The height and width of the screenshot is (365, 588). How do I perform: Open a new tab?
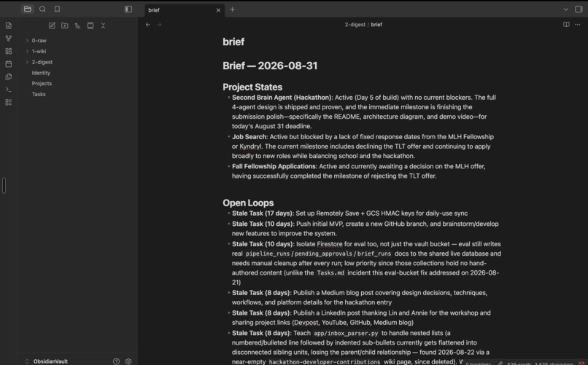pyautogui.click(x=232, y=9)
